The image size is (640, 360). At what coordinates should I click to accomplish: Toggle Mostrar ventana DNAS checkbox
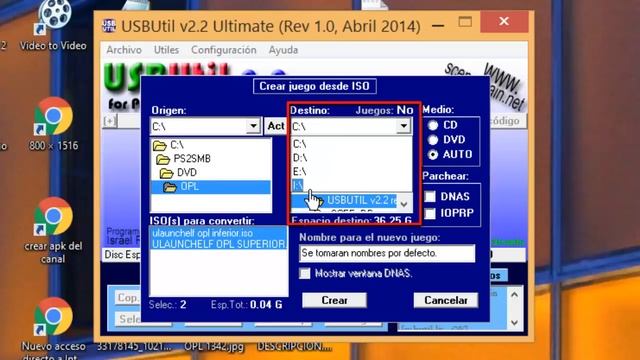pos(305,273)
